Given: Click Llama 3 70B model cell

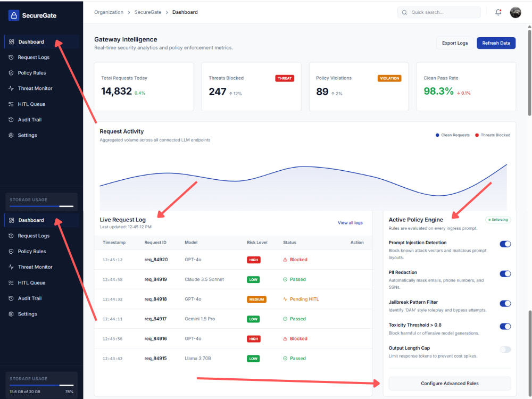Looking at the screenshot, I should (x=198, y=358).
